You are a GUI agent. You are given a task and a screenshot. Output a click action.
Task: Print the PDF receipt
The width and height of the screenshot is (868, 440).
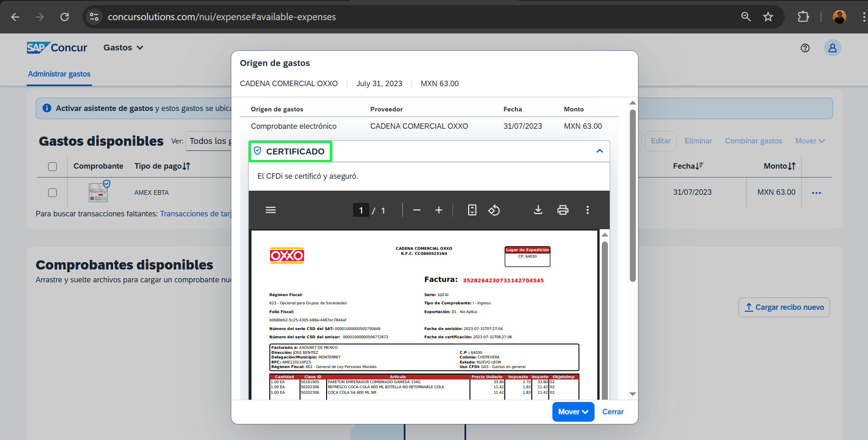click(x=562, y=210)
